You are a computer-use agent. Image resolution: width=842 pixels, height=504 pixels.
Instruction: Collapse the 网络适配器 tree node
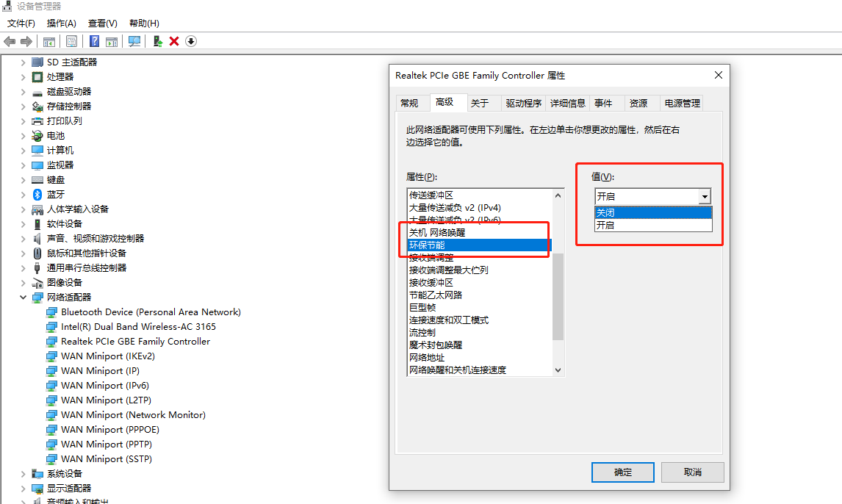point(23,298)
